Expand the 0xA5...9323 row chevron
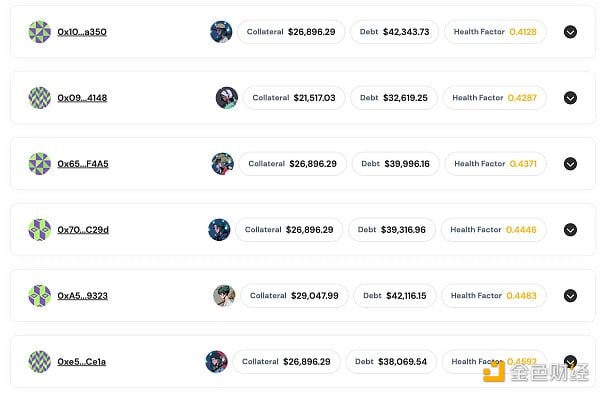The width and height of the screenshot is (600, 393). 570,296
